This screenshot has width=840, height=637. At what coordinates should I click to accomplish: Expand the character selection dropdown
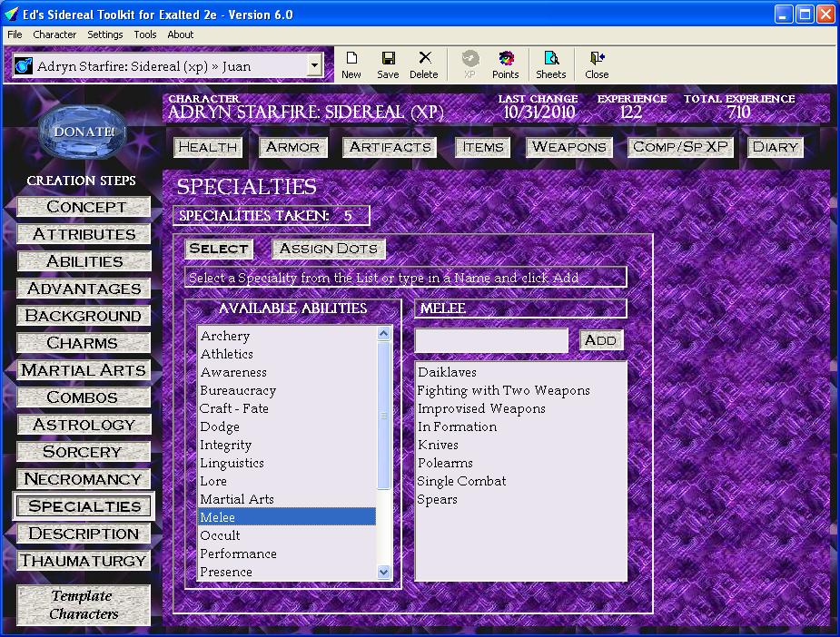click(314, 66)
